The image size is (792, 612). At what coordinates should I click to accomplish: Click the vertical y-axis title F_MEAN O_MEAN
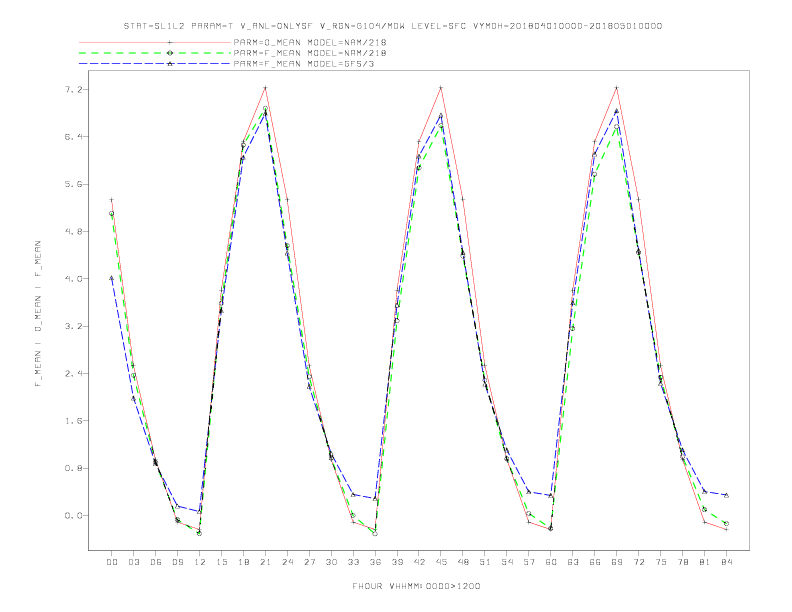[x=38, y=314]
